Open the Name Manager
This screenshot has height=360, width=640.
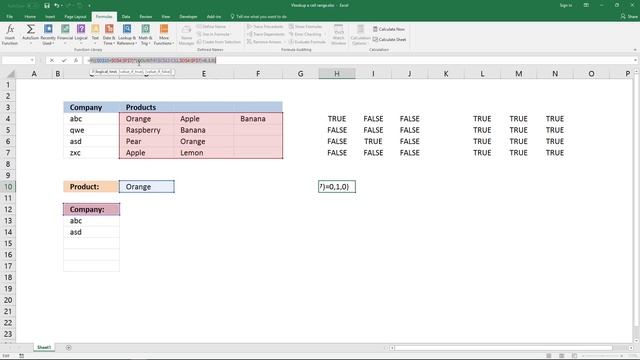click(186, 35)
